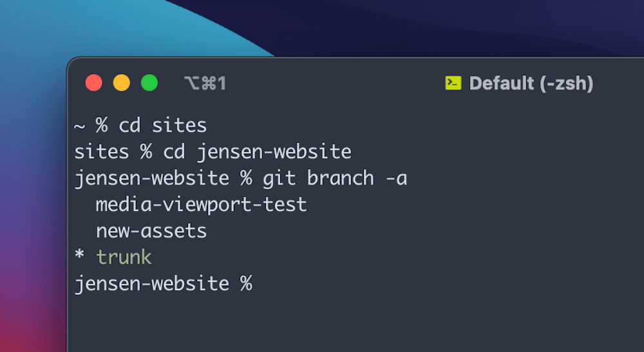Click "sites" in the first cd command
Screen dimensions: 644x352
coord(179,125)
